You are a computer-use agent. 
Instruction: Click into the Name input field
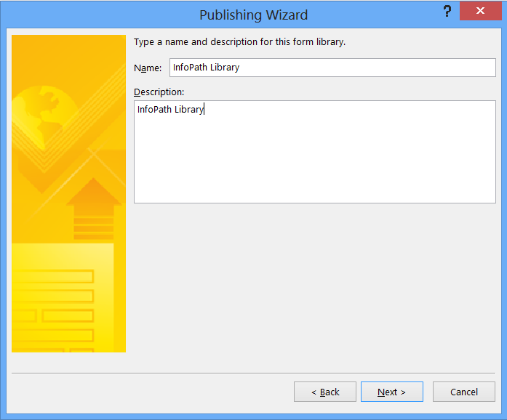pos(332,68)
